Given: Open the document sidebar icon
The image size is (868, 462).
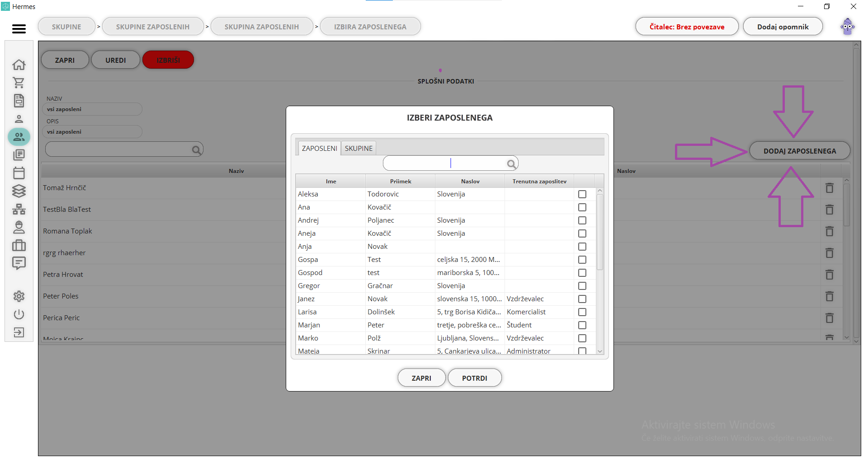Looking at the screenshot, I should pyautogui.click(x=19, y=101).
